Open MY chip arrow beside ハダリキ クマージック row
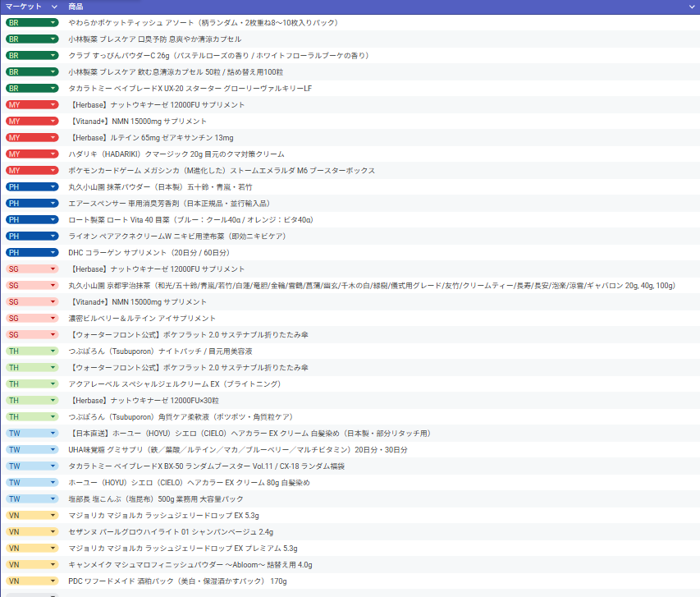This screenshot has height=597, width=700. point(53,154)
